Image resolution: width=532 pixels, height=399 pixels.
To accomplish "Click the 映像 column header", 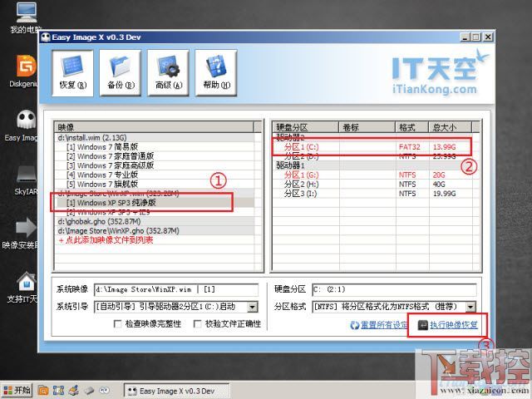I will pos(154,127).
